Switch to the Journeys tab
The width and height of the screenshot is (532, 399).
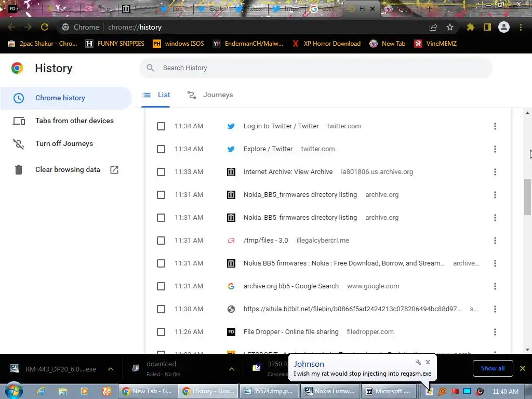[x=210, y=95]
